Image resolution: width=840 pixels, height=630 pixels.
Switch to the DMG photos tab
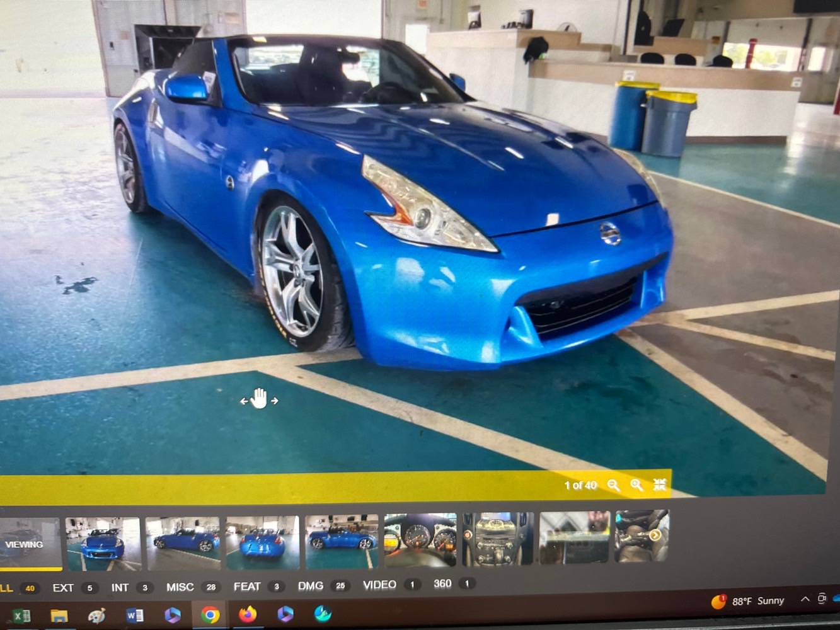[x=323, y=585]
